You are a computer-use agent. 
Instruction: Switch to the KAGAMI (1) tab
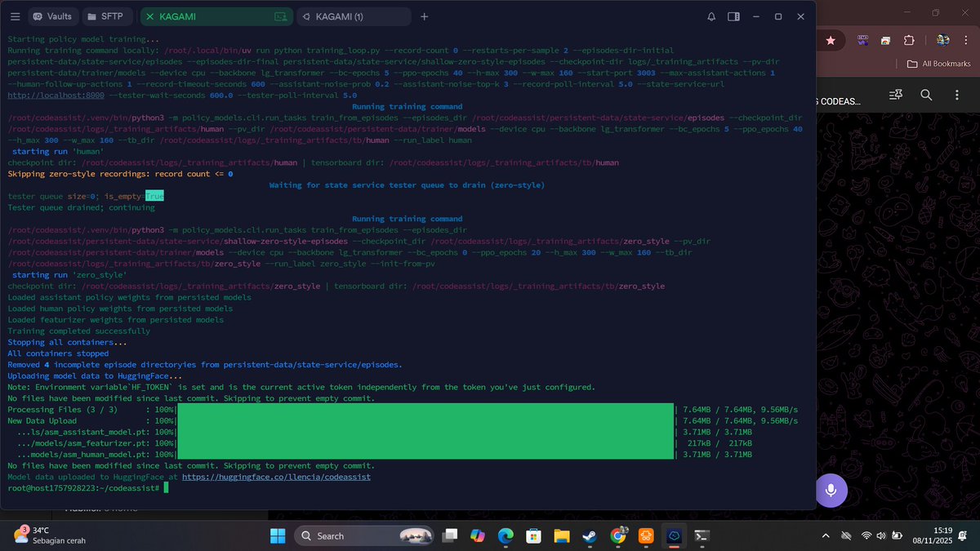coord(353,16)
